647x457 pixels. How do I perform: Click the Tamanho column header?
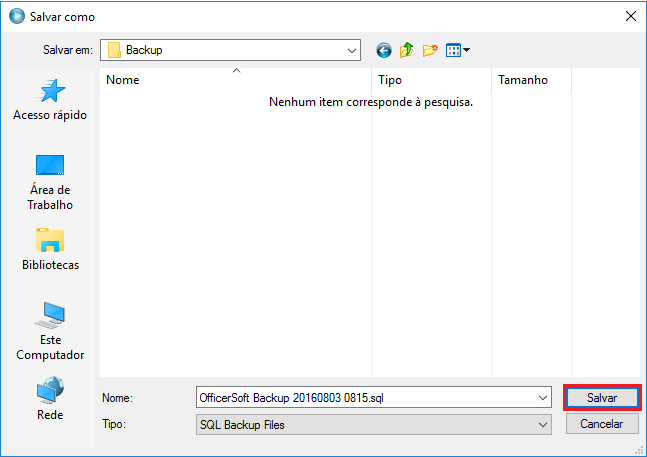[528, 80]
